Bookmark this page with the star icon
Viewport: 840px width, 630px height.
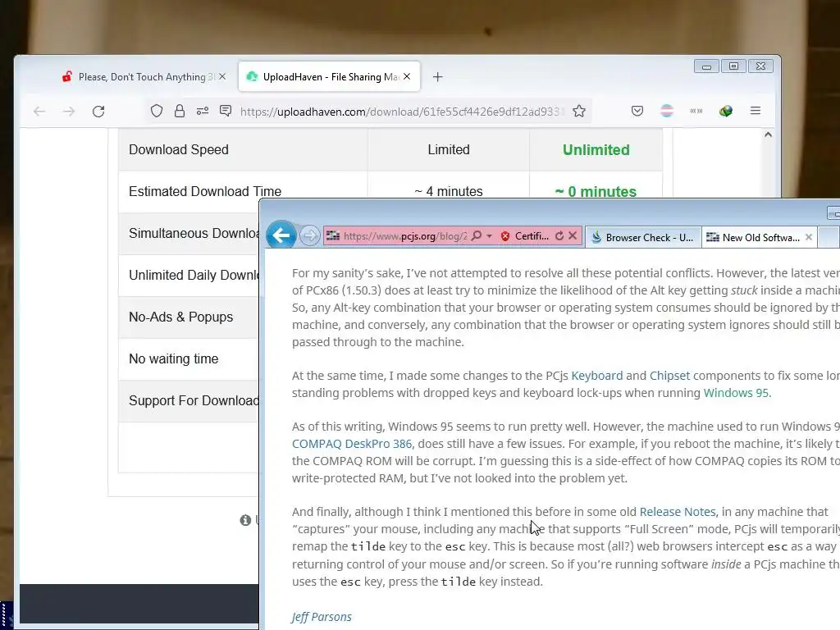point(579,111)
